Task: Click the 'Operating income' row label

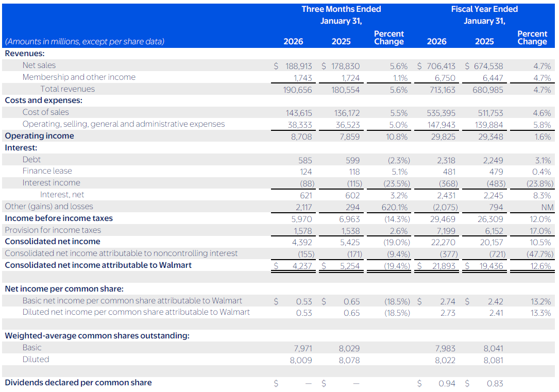Action: (x=39, y=136)
